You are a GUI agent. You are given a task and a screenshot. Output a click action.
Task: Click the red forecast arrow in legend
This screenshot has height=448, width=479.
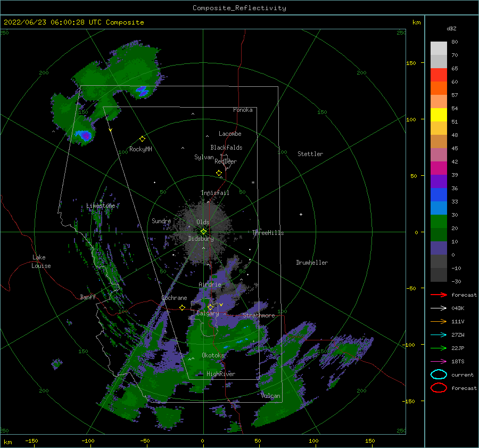439,295
